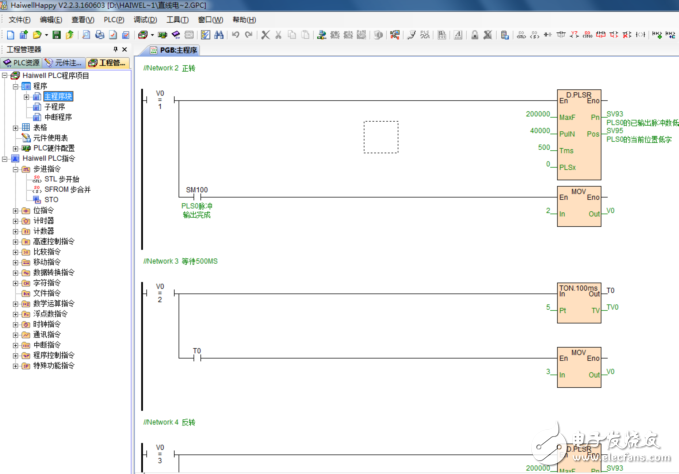Click the Undo arrow icon

234,35
